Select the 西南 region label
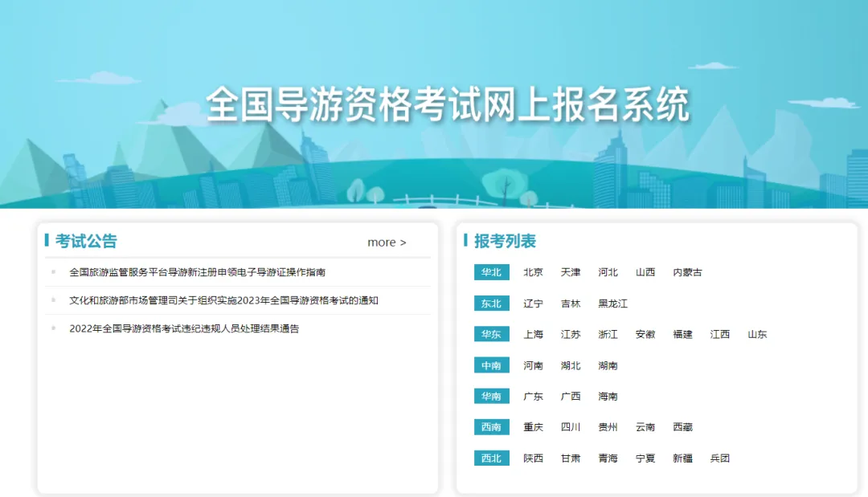The image size is (868, 497). click(491, 427)
